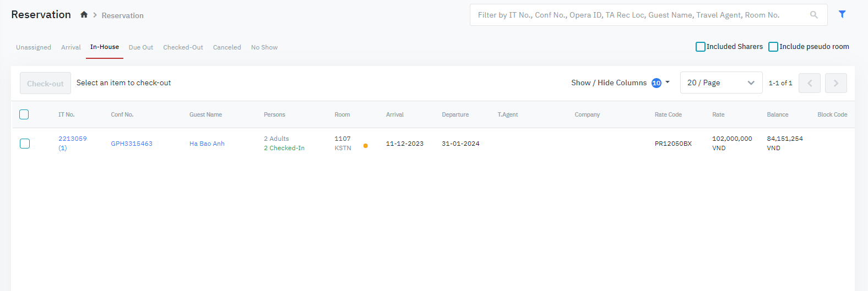Click arrival date 11-12-2023
This screenshot has height=291, width=868.
pos(405,144)
